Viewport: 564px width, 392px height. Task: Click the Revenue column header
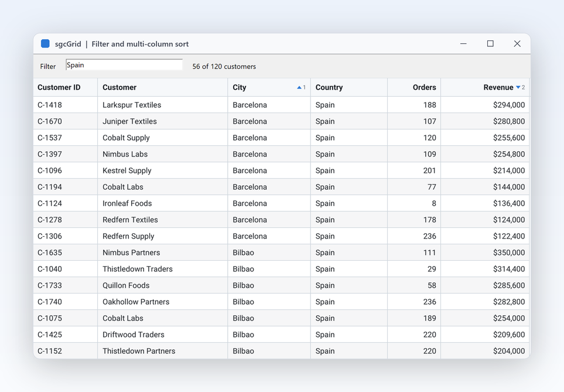click(485, 87)
